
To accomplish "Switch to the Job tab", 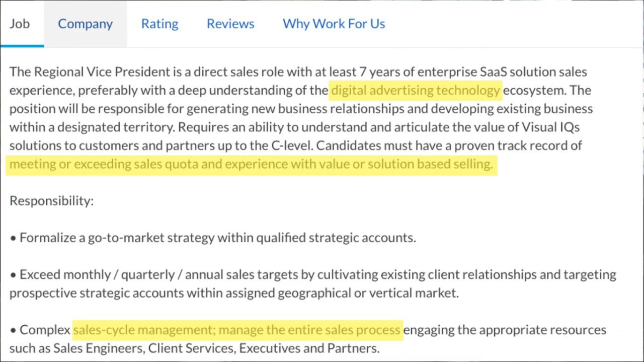I will click(x=20, y=24).
